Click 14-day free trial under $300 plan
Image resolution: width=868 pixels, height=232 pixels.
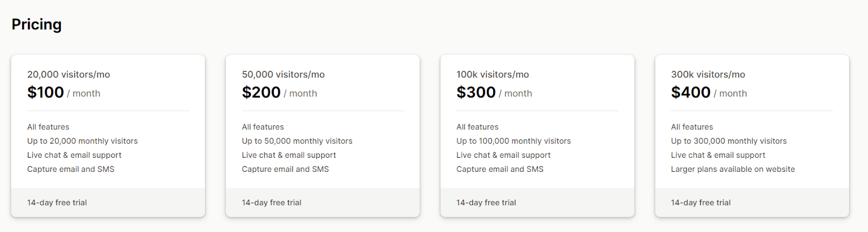(x=486, y=203)
